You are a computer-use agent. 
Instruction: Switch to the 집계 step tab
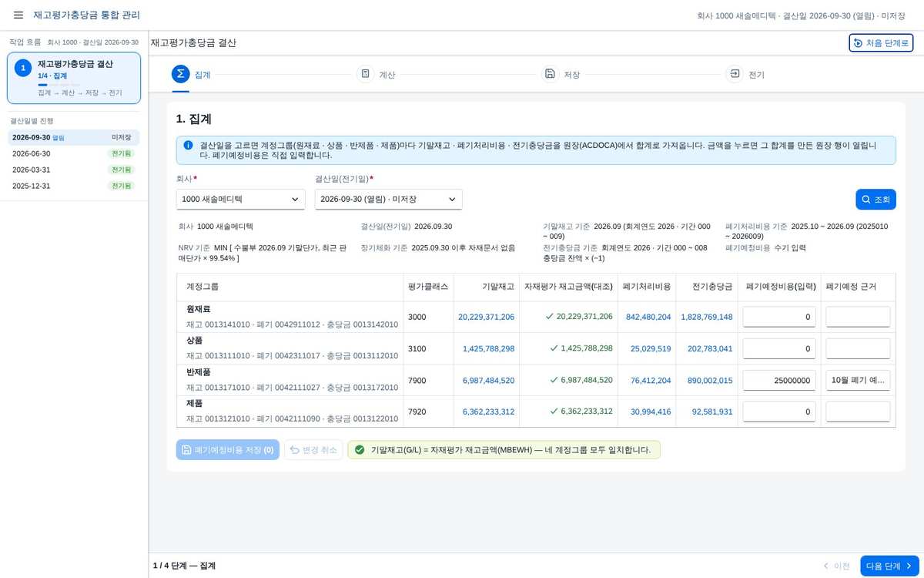[192, 75]
